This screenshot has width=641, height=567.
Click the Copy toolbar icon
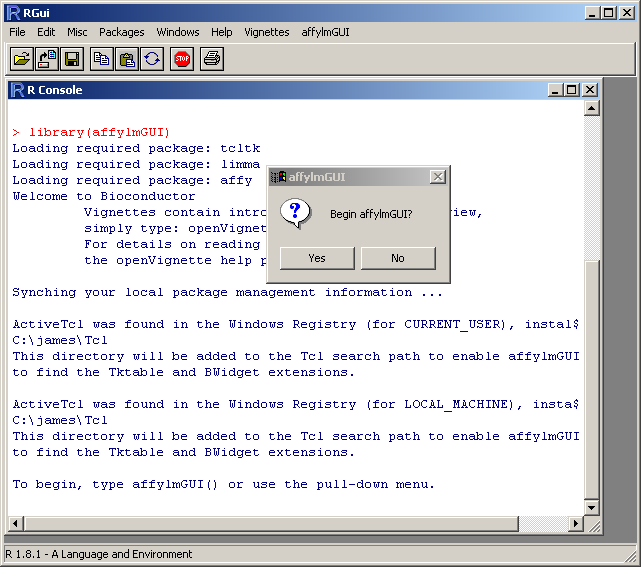[x=102, y=59]
